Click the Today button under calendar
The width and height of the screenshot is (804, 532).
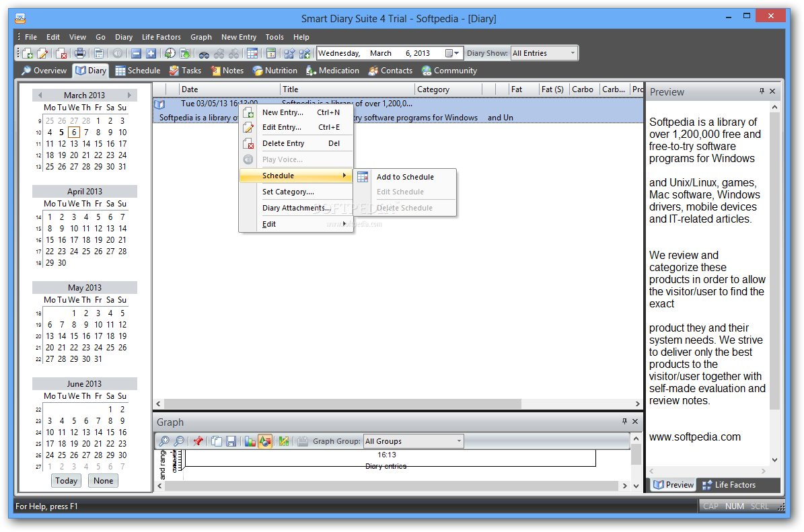[66, 481]
